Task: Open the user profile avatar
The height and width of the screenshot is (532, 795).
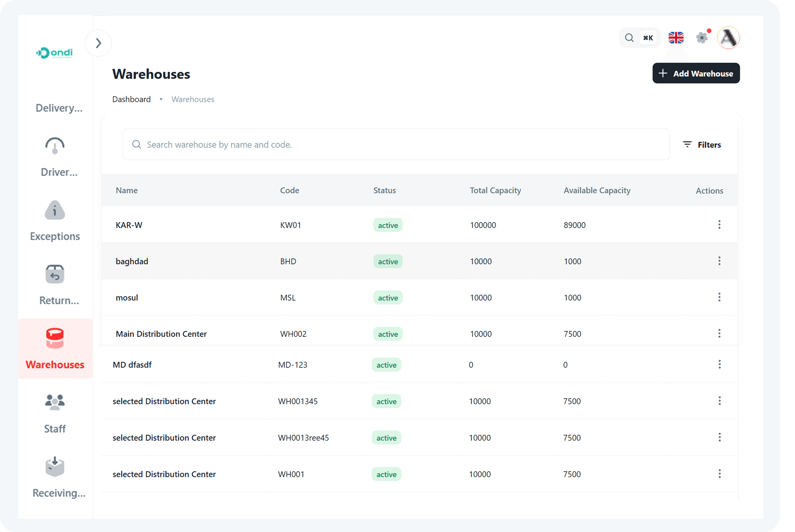Action: pyautogui.click(x=729, y=38)
